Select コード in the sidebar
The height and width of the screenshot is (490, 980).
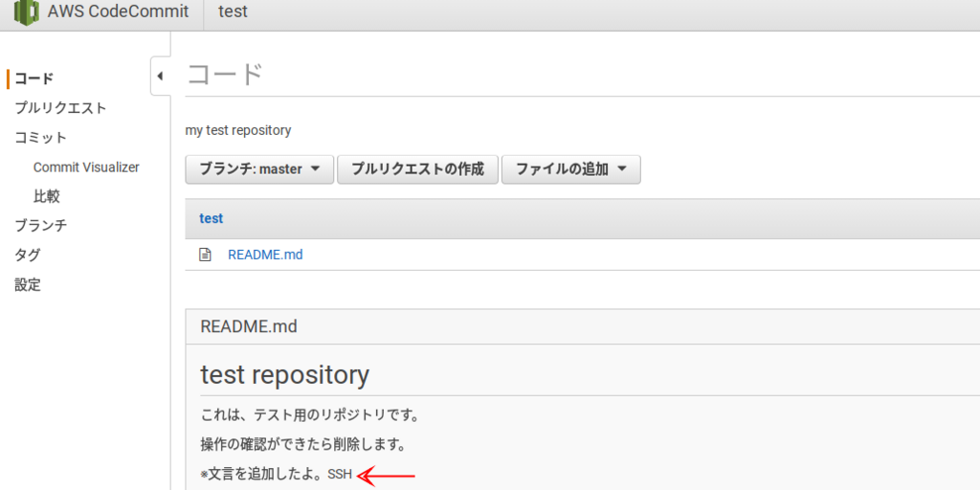click(x=34, y=78)
